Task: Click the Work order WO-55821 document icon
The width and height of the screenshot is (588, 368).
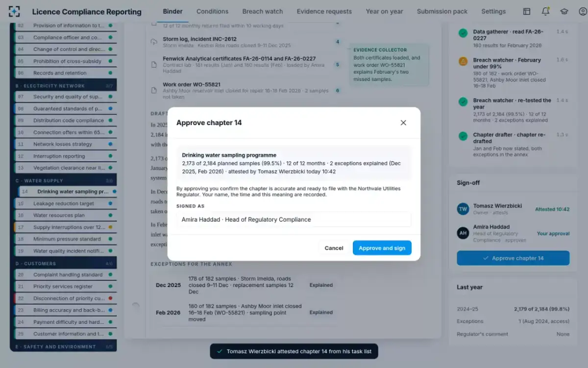Action: 154,90
